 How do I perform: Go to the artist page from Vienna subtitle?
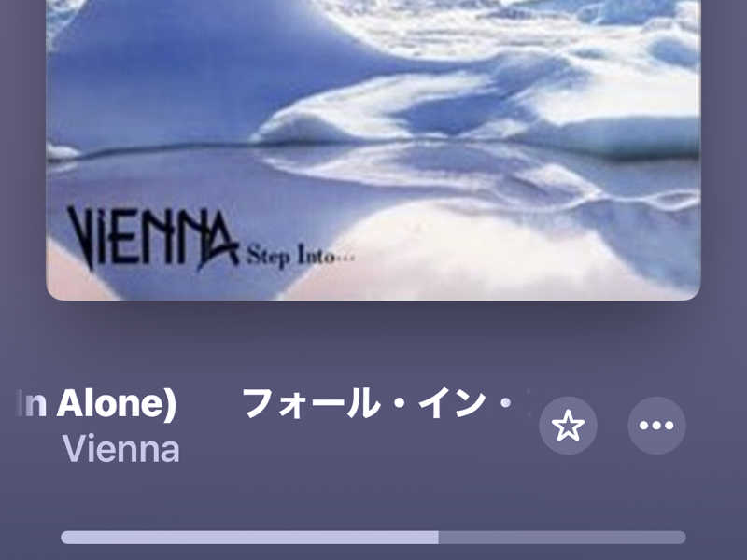[121, 449]
